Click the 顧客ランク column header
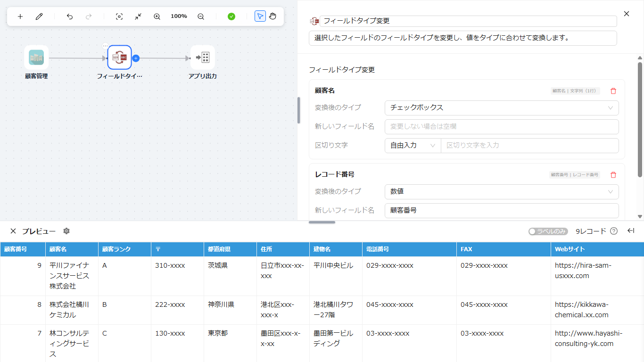The width and height of the screenshot is (644, 362). (x=125, y=249)
